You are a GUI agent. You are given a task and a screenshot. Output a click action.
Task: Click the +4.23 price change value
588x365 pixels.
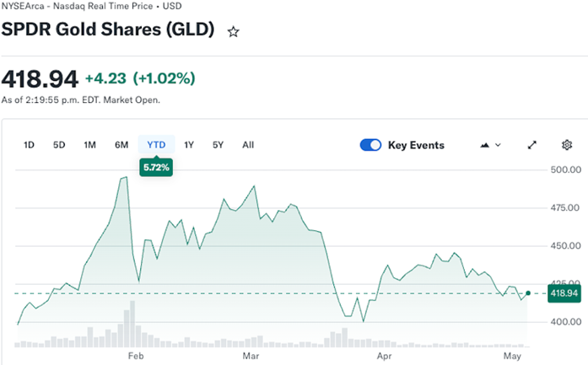105,78
